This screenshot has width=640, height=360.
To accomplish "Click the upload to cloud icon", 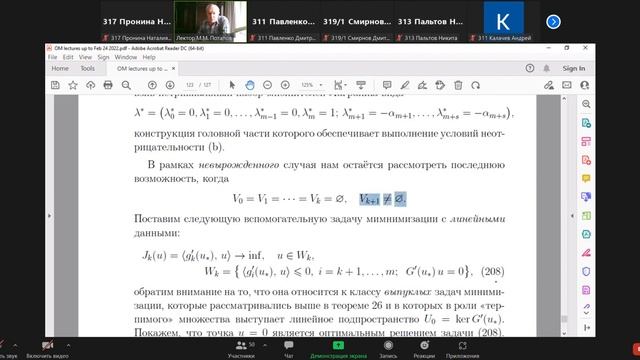I will (90, 85).
